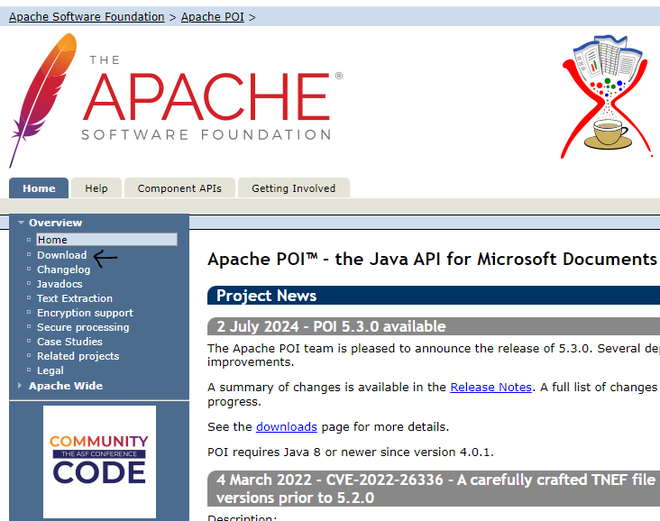
Task: Open the Changelog sidebar link
Action: click(64, 269)
